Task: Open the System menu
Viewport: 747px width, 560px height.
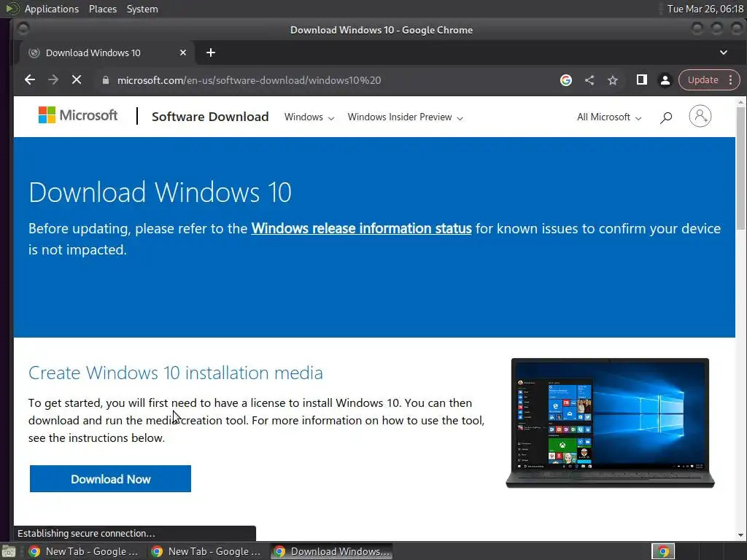Action: click(142, 9)
